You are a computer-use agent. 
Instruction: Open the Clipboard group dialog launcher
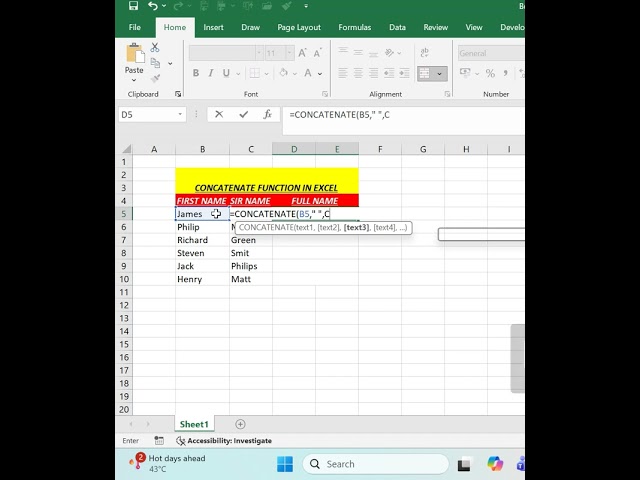point(178,94)
